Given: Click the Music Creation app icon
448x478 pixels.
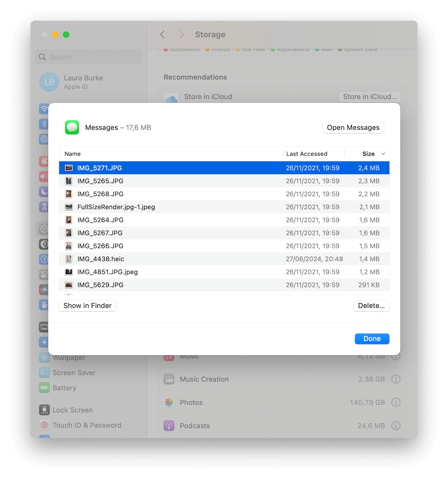Looking at the screenshot, I should [169, 379].
